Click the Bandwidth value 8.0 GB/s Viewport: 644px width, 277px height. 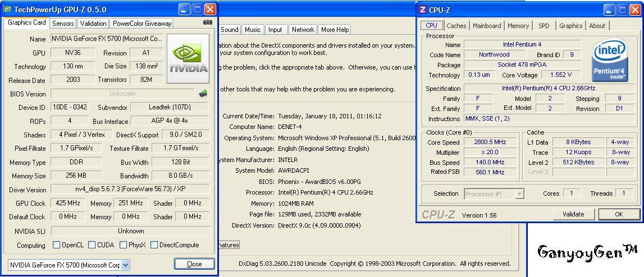click(x=181, y=176)
